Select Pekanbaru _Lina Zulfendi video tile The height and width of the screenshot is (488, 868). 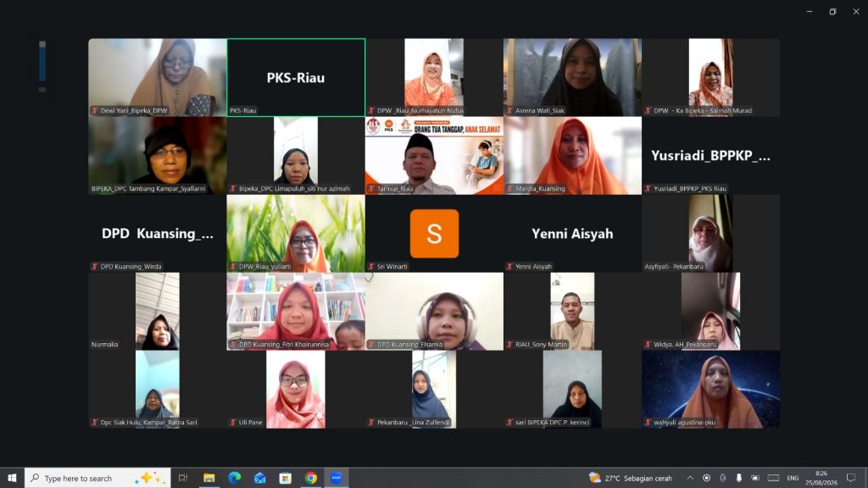[434, 390]
